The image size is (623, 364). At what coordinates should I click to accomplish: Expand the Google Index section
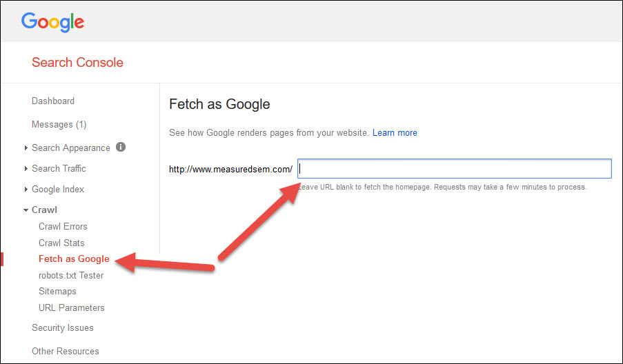[x=26, y=190]
